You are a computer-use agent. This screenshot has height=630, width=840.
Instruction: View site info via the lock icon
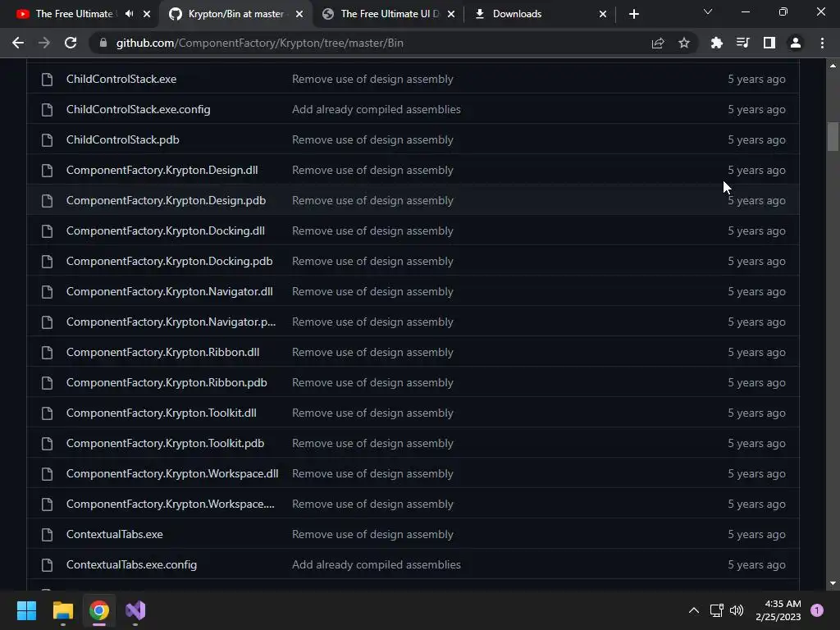click(x=103, y=43)
